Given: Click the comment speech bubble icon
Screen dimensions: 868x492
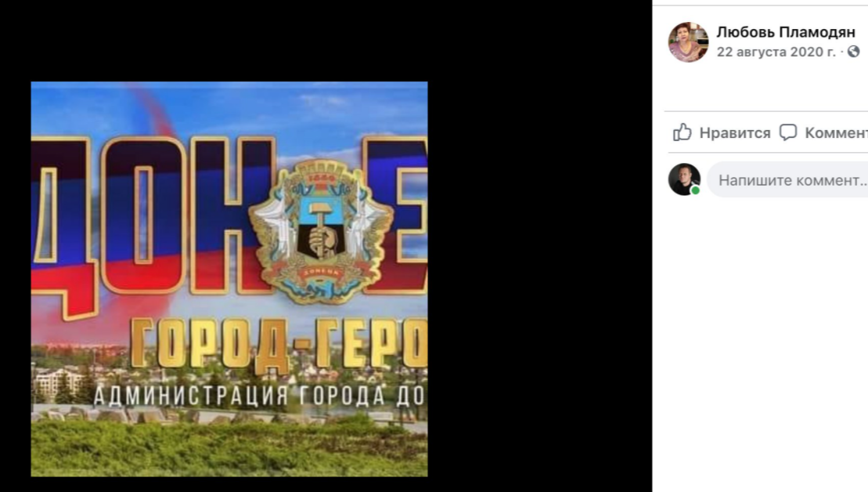Looking at the screenshot, I should [x=787, y=132].
